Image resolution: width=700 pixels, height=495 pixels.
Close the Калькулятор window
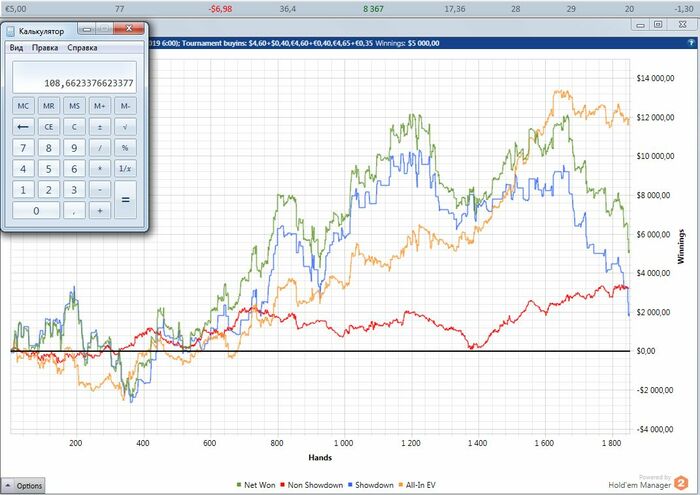pyautogui.click(x=129, y=29)
